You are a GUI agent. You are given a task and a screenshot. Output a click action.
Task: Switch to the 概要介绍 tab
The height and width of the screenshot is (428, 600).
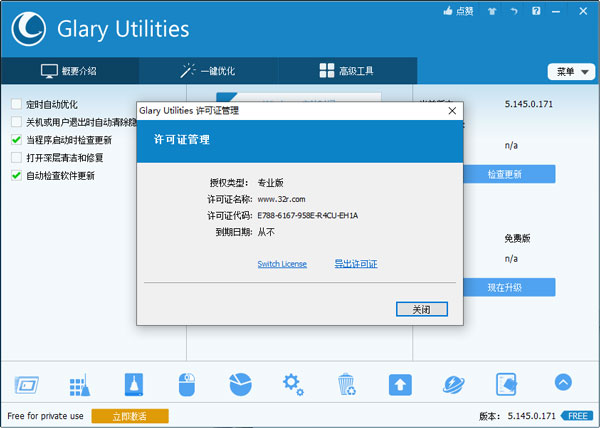(x=70, y=71)
